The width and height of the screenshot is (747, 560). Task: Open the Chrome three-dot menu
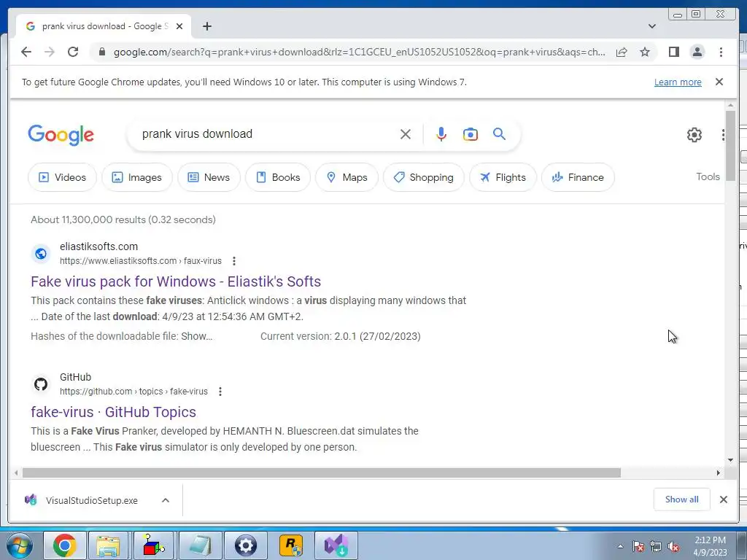click(721, 52)
